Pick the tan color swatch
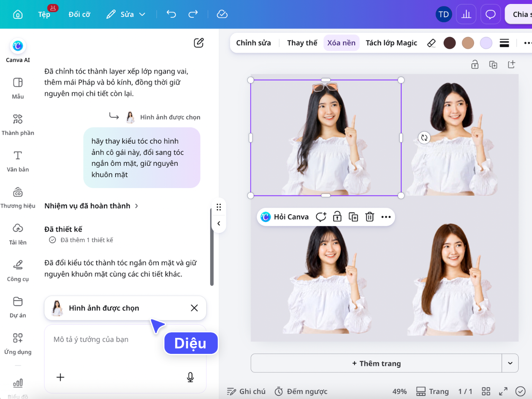This screenshot has width=532, height=399. pyautogui.click(x=468, y=43)
